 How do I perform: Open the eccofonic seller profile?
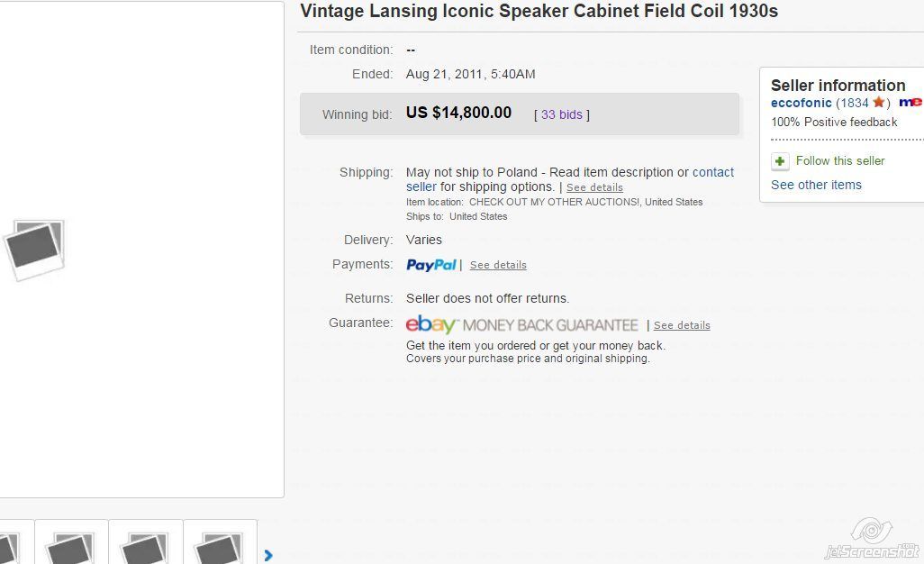coord(801,103)
